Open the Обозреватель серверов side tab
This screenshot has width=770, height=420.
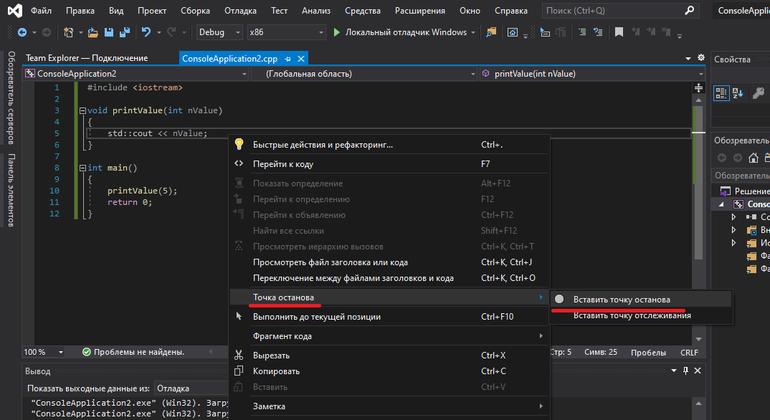click(11, 97)
